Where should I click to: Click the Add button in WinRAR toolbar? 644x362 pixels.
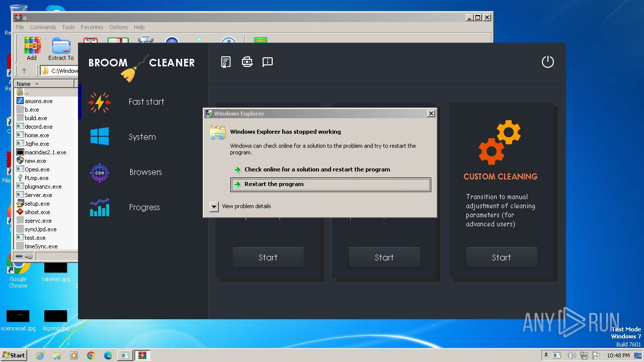pos(32,49)
